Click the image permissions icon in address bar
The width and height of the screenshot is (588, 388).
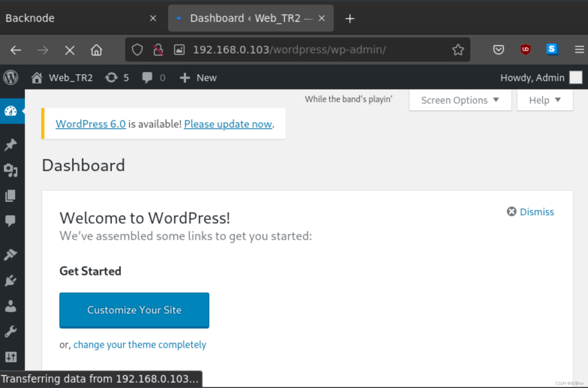click(x=179, y=50)
